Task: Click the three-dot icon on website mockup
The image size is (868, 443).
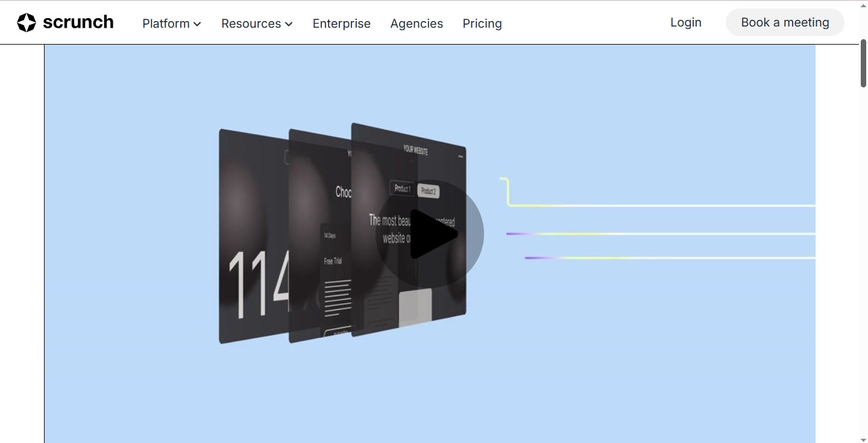Action: (x=461, y=157)
